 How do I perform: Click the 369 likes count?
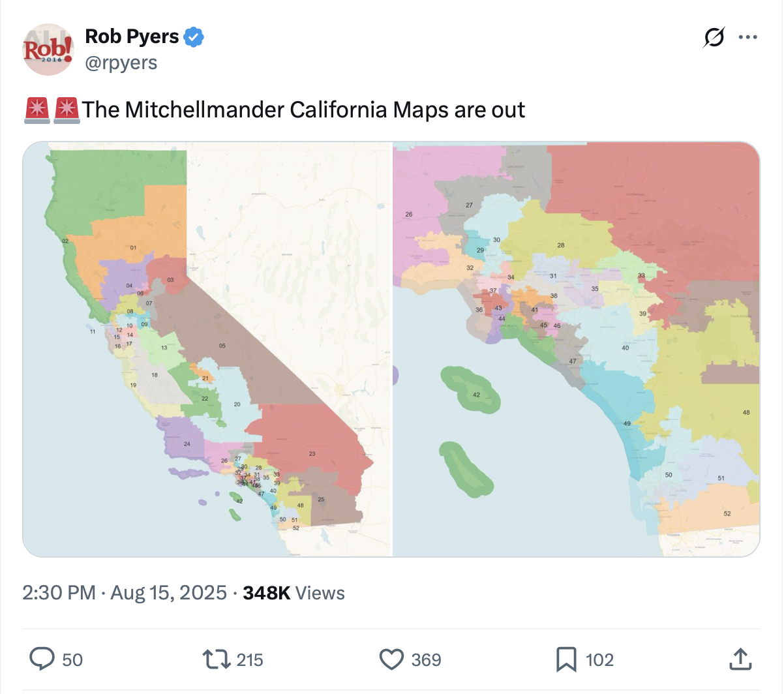coord(426,660)
